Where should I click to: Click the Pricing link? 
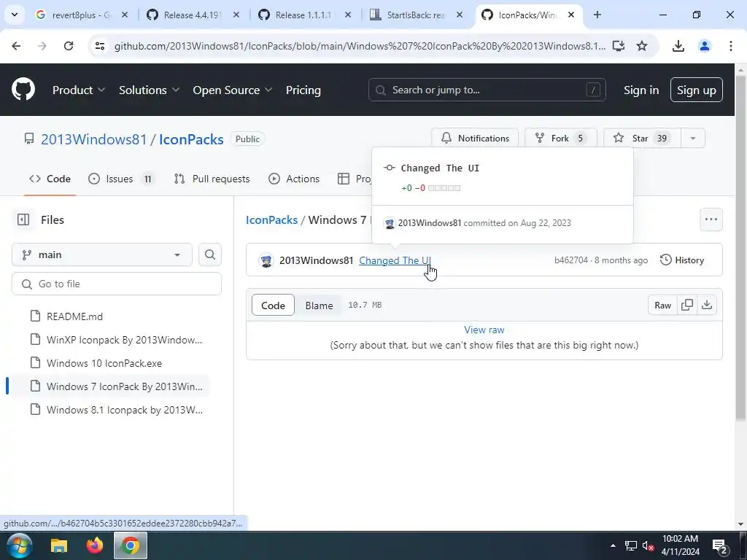point(303,90)
